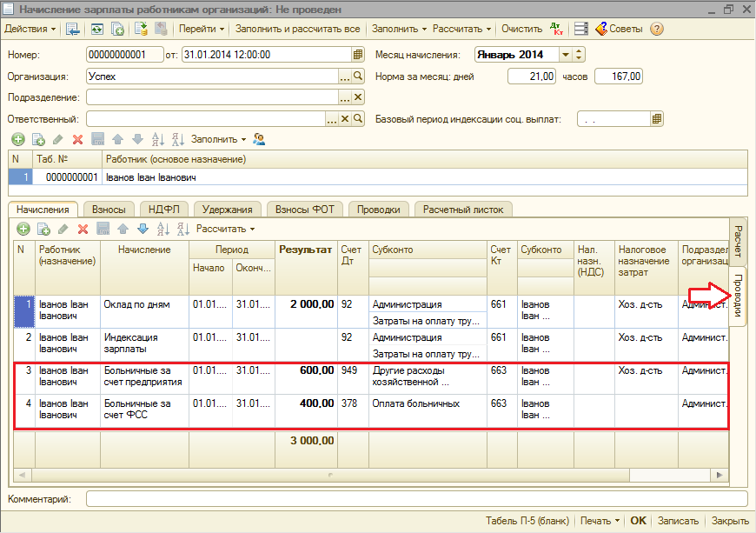Click the list settings icon beside Советы

[x=581, y=29]
